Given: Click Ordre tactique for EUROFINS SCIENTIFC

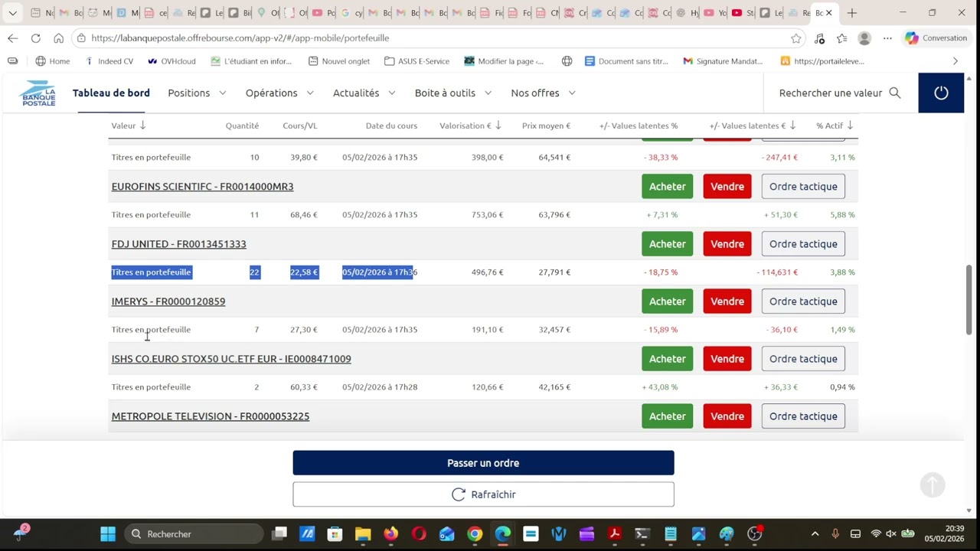Looking at the screenshot, I should click(x=803, y=187).
